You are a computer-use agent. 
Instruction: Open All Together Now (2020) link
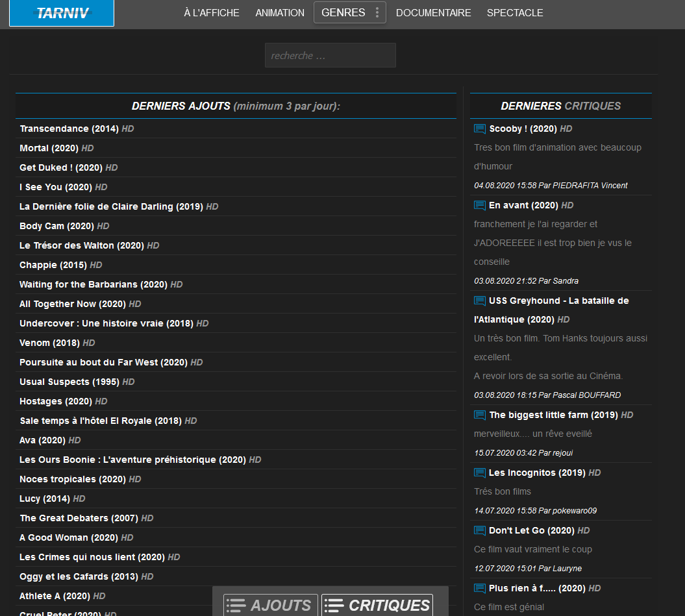tap(81, 304)
